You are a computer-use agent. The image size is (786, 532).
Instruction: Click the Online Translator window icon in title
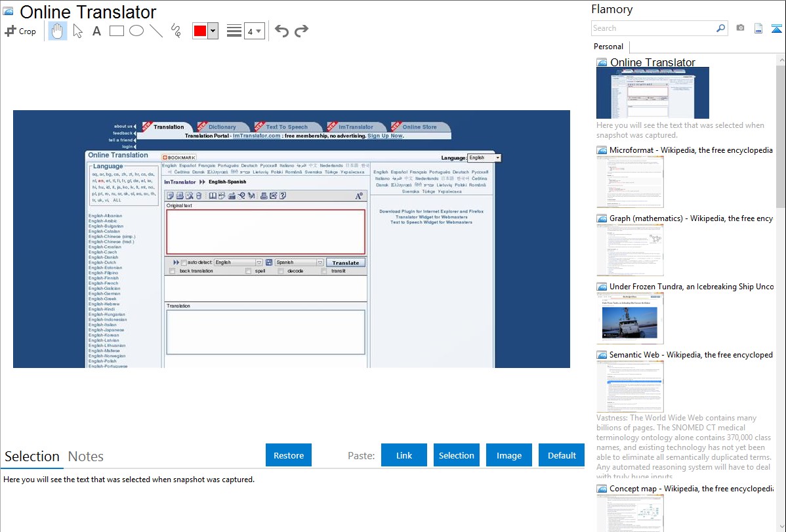tap(8, 11)
